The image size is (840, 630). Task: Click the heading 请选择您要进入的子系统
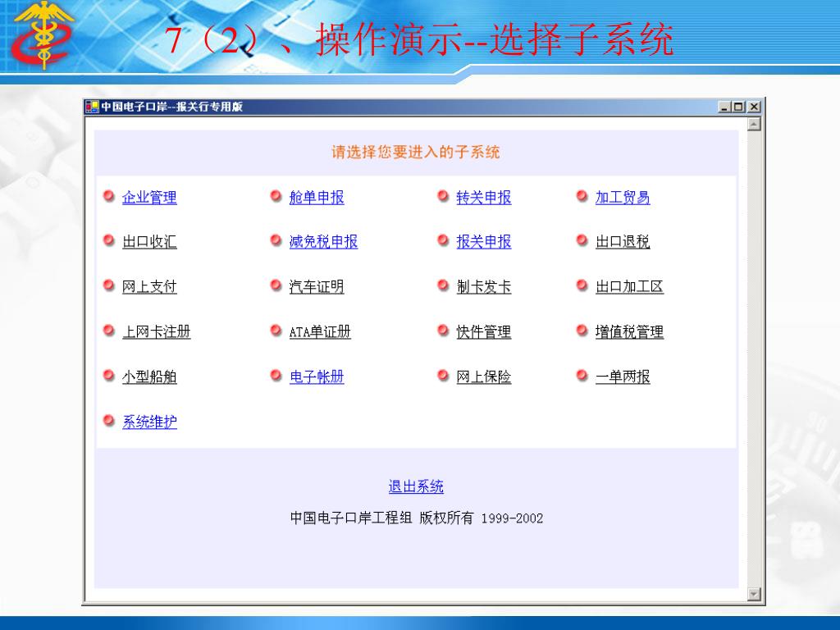click(x=416, y=152)
